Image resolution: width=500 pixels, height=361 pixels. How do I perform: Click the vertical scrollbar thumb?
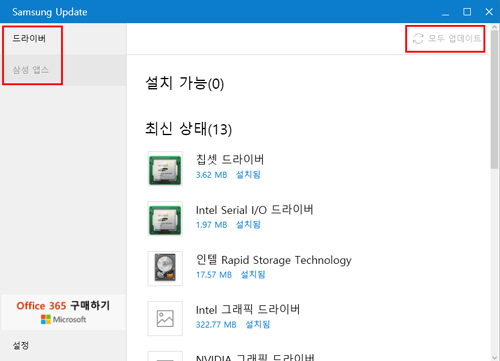(495, 101)
